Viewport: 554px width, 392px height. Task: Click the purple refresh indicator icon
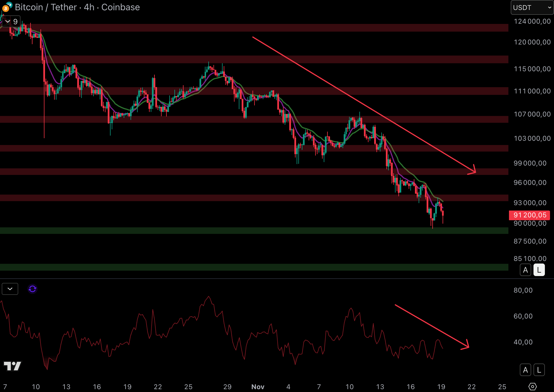point(32,289)
